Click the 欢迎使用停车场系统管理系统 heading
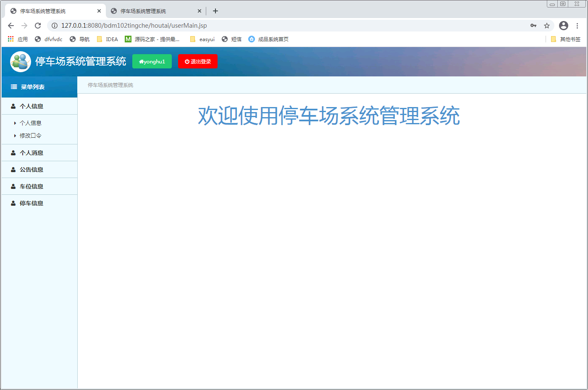Screen dimensions: 588x390 point(329,116)
